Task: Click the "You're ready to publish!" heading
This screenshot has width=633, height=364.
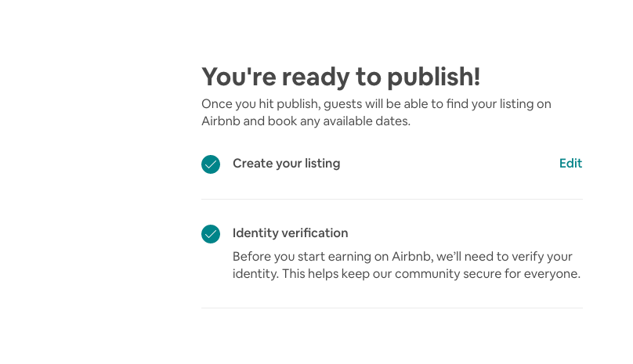Action: (341, 77)
